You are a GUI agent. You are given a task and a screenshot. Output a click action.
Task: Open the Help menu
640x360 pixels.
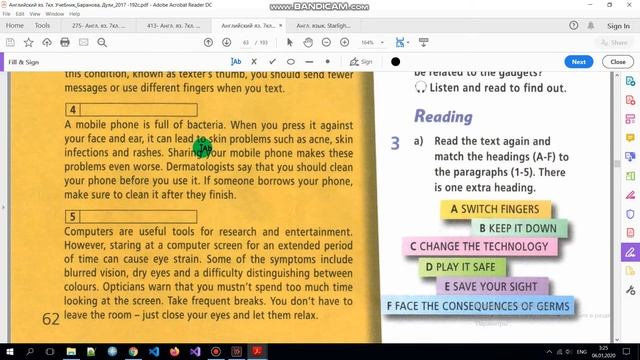74,14
